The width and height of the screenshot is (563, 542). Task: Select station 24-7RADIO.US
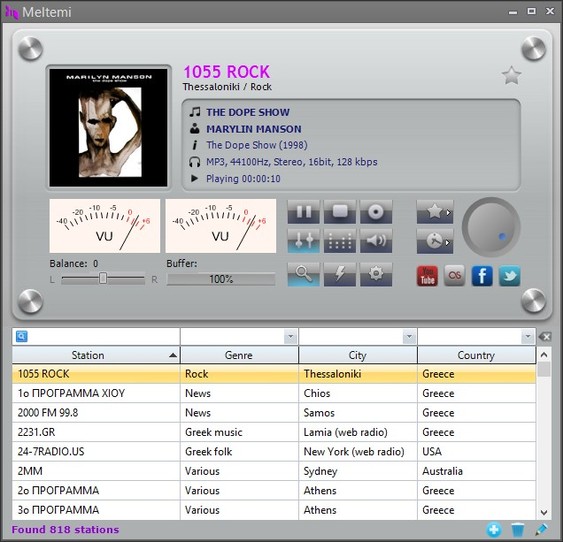coord(274,452)
